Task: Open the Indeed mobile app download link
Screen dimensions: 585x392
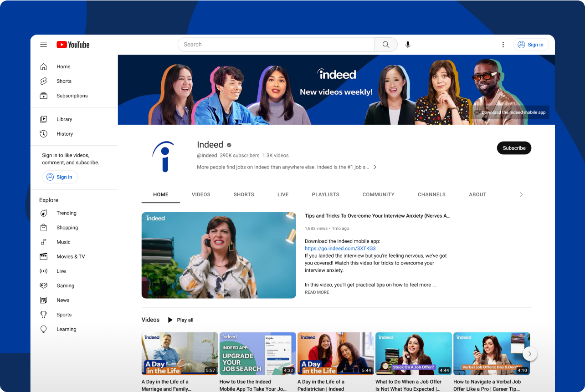Action: tap(340, 248)
